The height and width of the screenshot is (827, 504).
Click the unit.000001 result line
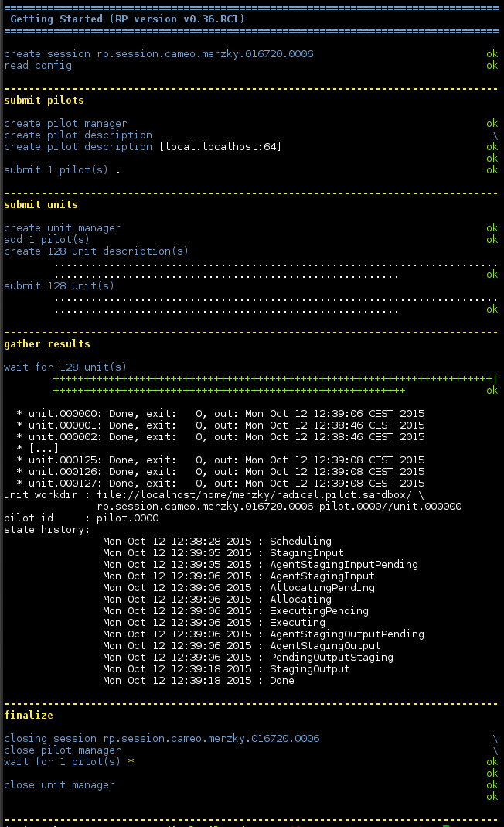[x=220, y=425]
